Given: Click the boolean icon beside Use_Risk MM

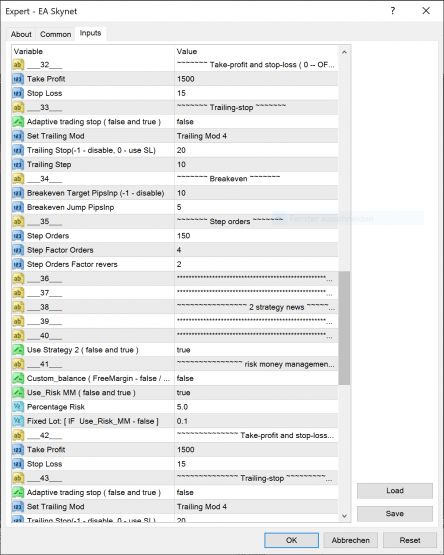Looking at the screenshot, I should (x=18, y=393).
